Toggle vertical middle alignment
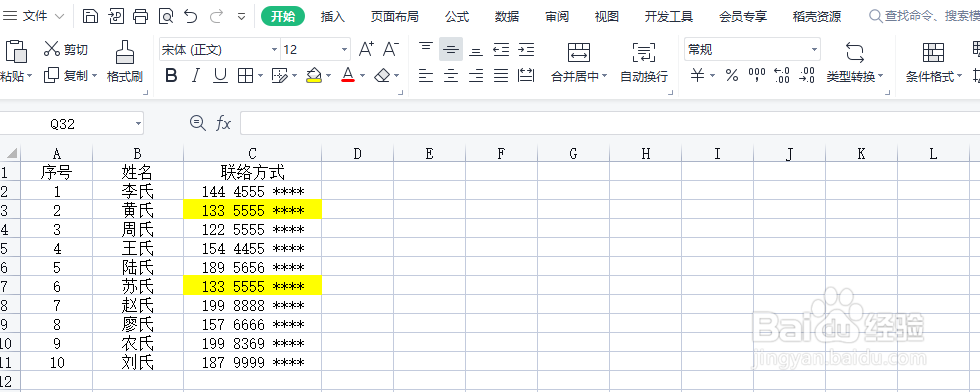 coord(451,49)
